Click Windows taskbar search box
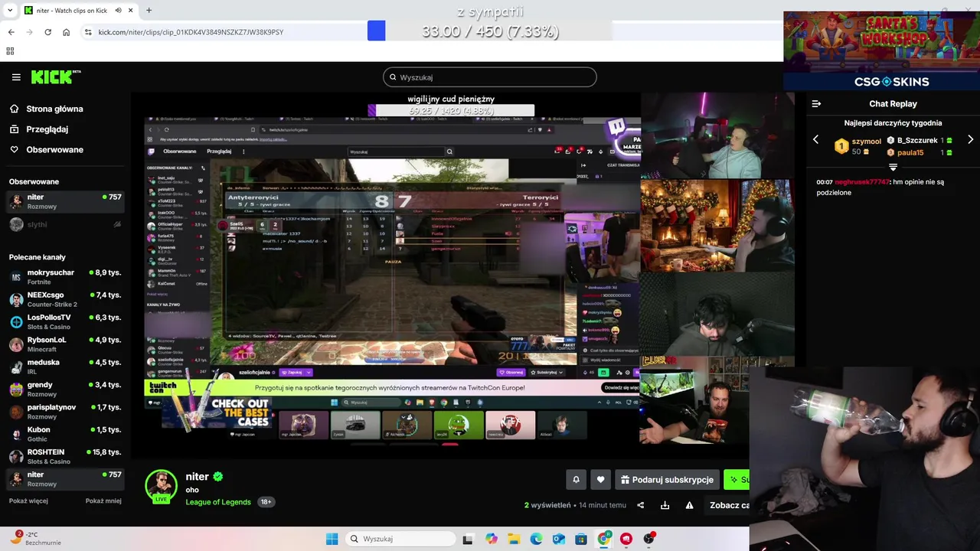Image resolution: width=980 pixels, height=551 pixels. click(399, 539)
